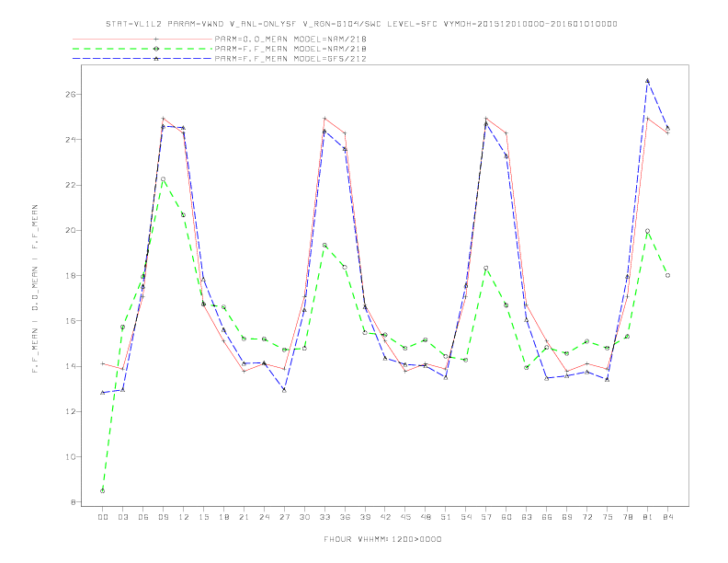728x563 pixels.
Task: Click blue triangle peak point at hour 81
Action: click(x=648, y=81)
